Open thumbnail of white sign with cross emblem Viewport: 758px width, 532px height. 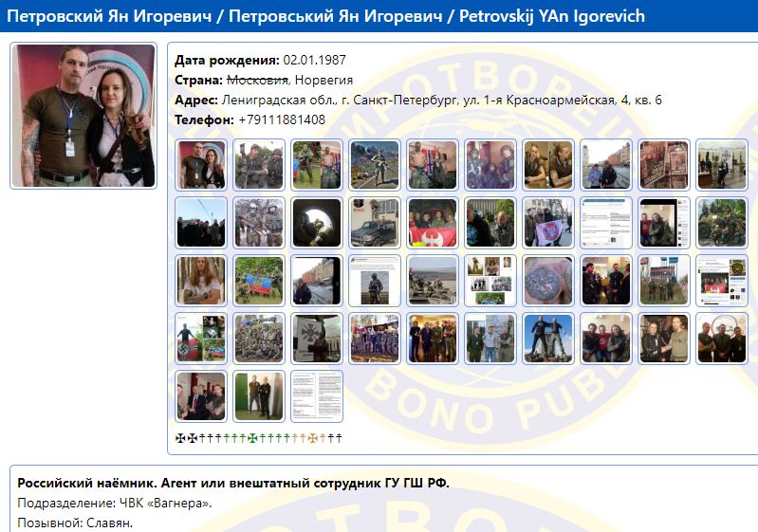pos(317,339)
